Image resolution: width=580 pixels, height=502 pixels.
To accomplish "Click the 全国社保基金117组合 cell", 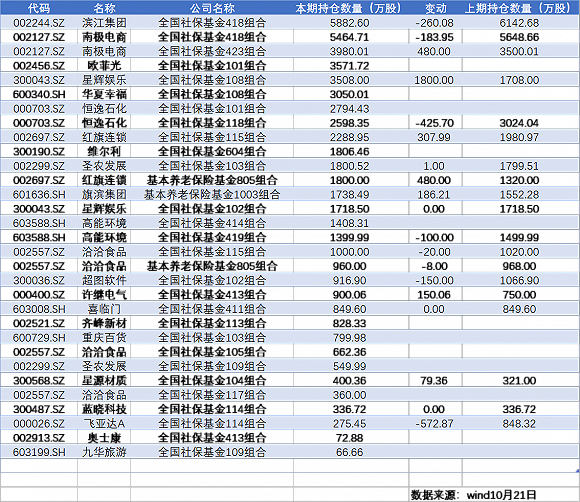I will coord(212,395).
